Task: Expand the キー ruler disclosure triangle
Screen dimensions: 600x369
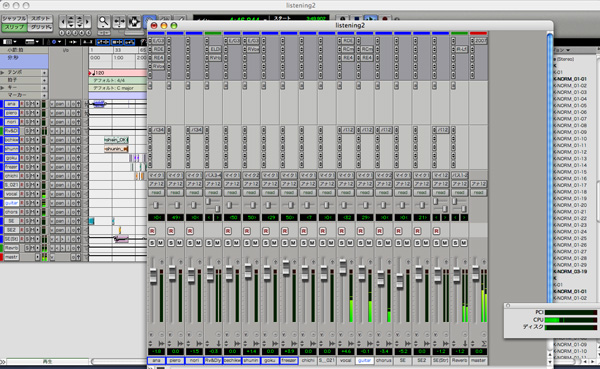Action: tap(3, 88)
